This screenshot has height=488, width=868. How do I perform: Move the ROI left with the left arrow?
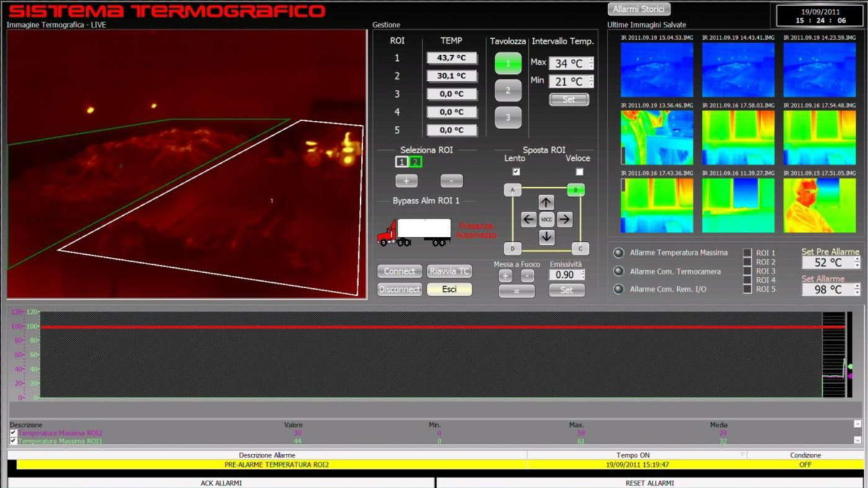click(529, 219)
